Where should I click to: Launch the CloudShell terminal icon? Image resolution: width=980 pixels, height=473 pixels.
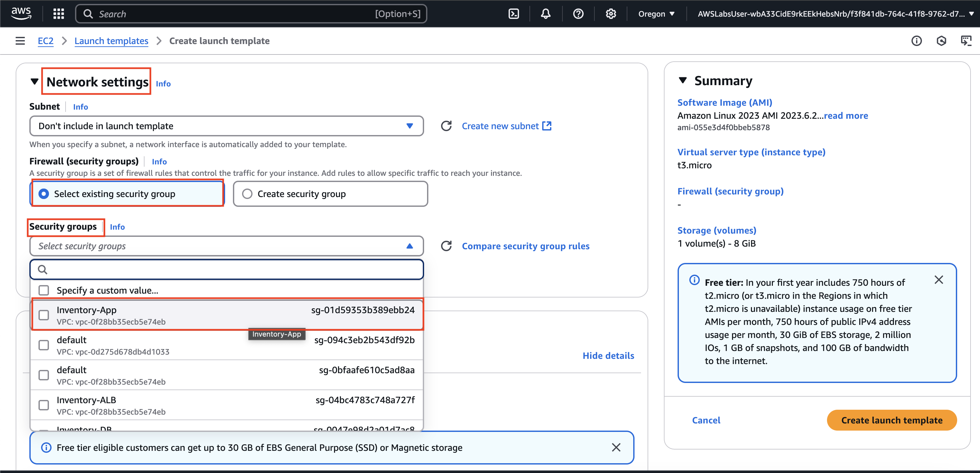[513, 14]
